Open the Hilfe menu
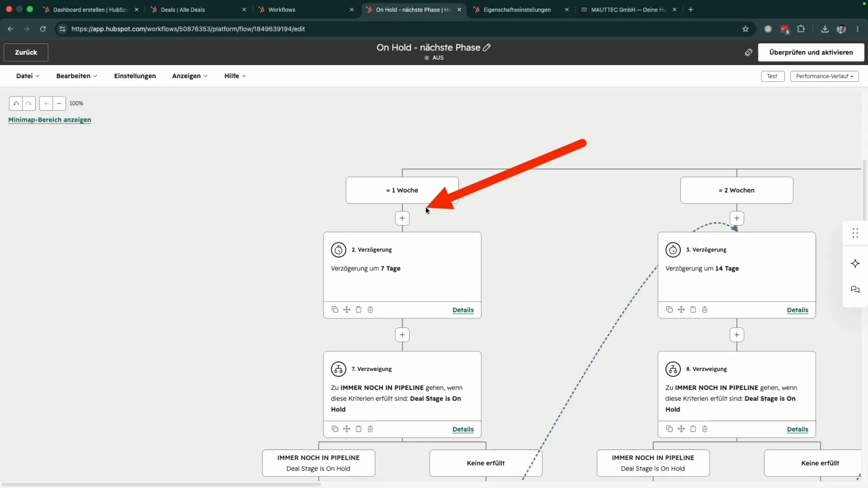 click(x=235, y=76)
